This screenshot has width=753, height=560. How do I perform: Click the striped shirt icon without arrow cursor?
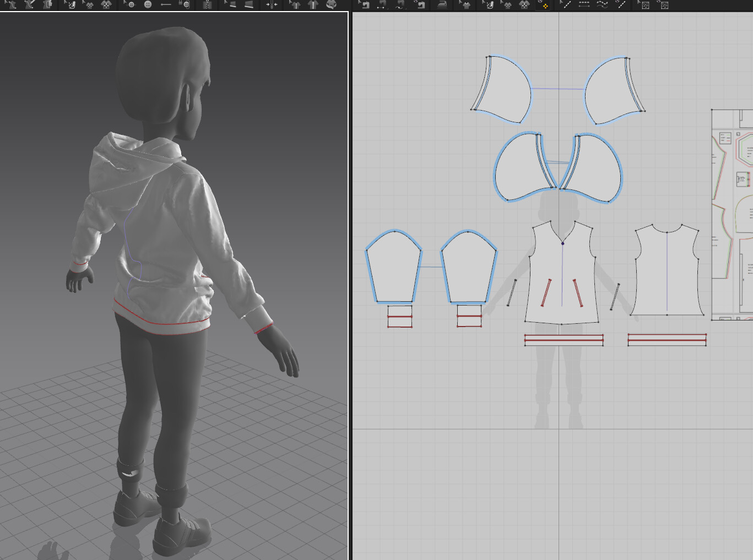tap(313, 5)
